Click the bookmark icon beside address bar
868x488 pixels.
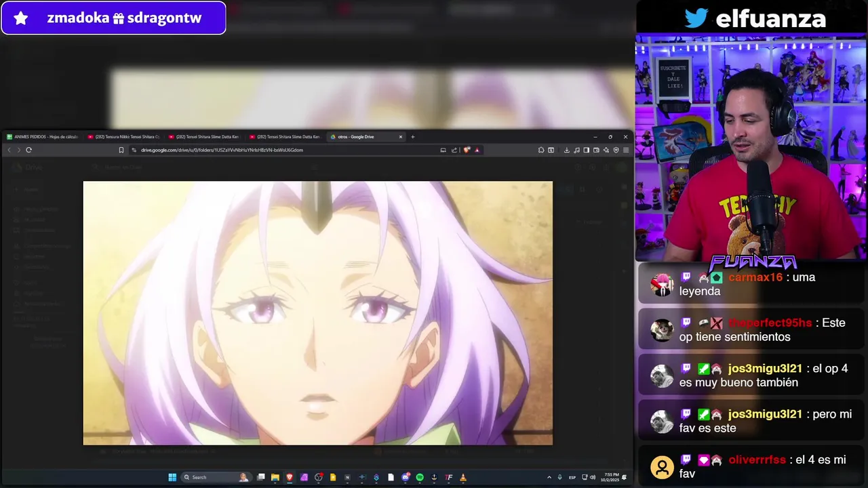pyautogui.click(x=121, y=150)
